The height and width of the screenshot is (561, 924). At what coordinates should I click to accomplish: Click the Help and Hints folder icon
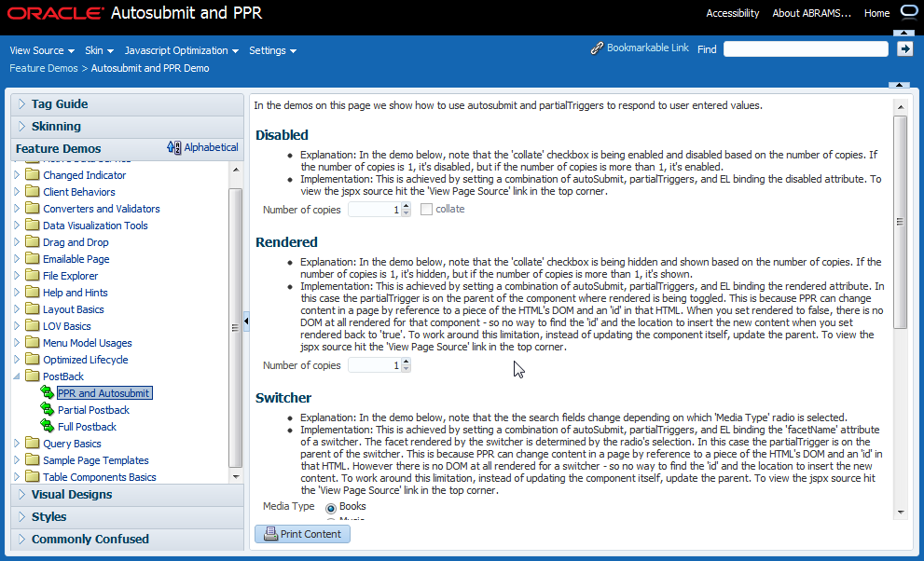[33, 292]
